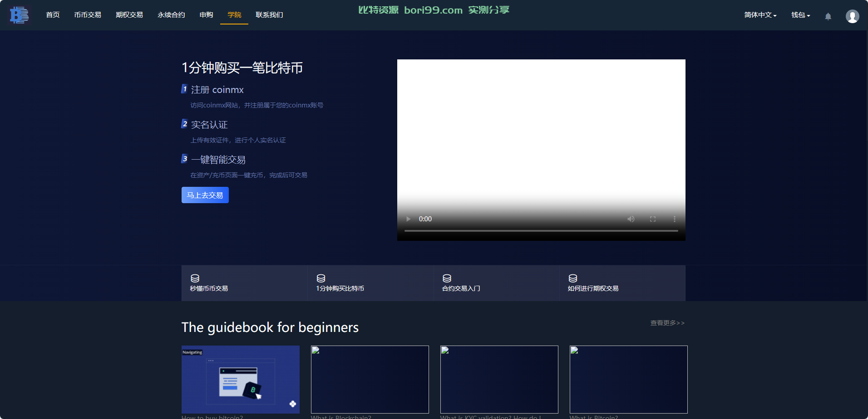868x419 pixels.
Task: Open 'What is KYC validation' thumbnail
Action: pyautogui.click(x=499, y=380)
